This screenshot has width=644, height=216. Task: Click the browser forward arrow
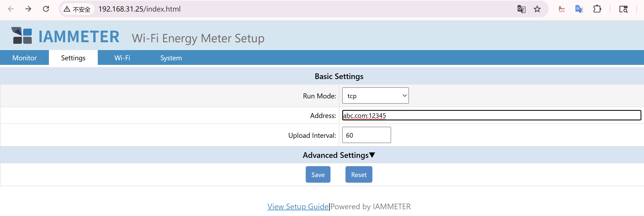28,9
